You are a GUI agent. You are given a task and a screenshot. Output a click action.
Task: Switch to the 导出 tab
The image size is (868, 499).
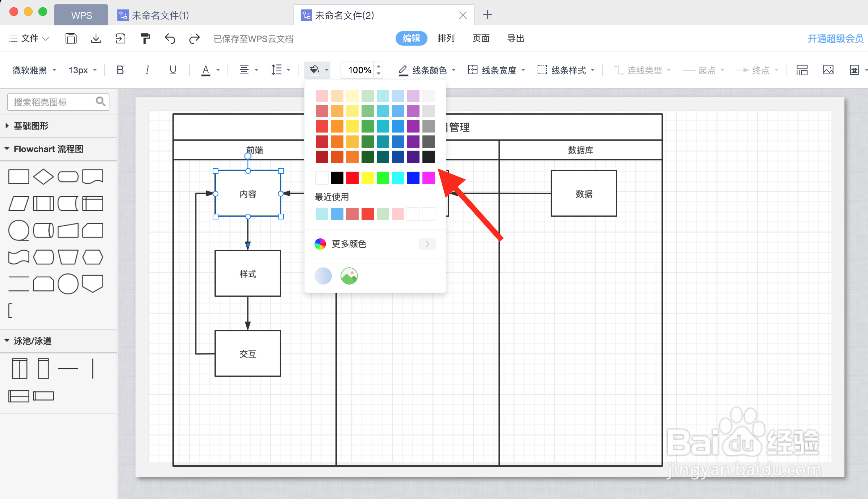pyautogui.click(x=516, y=38)
